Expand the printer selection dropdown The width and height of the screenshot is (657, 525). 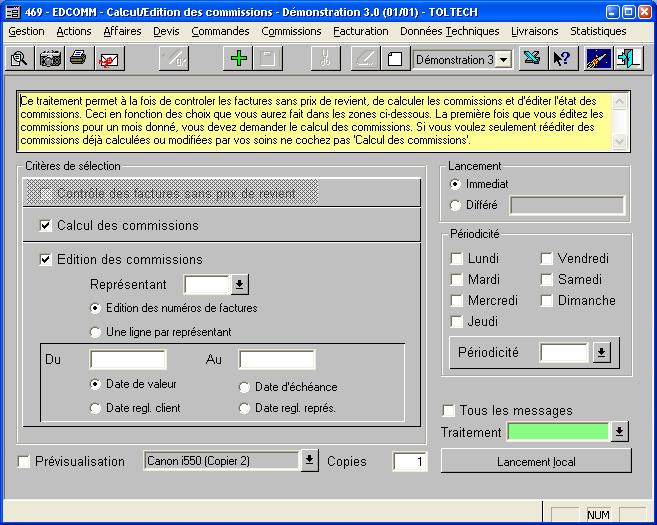[310, 461]
